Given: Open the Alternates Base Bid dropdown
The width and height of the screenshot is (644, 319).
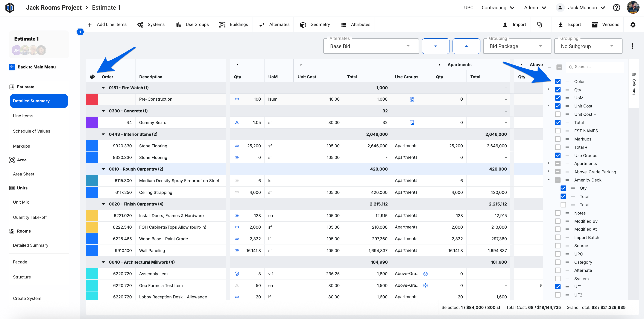Looking at the screenshot, I should coord(371,46).
